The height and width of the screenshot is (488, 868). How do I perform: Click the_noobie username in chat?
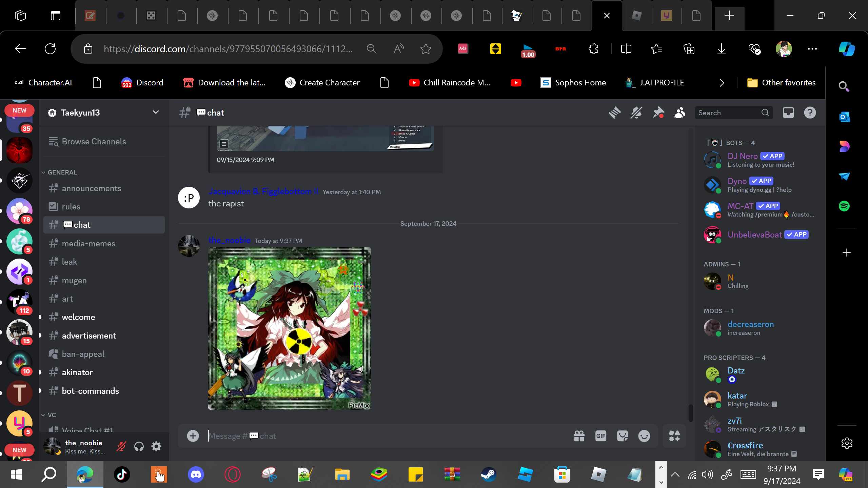click(229, 240)
